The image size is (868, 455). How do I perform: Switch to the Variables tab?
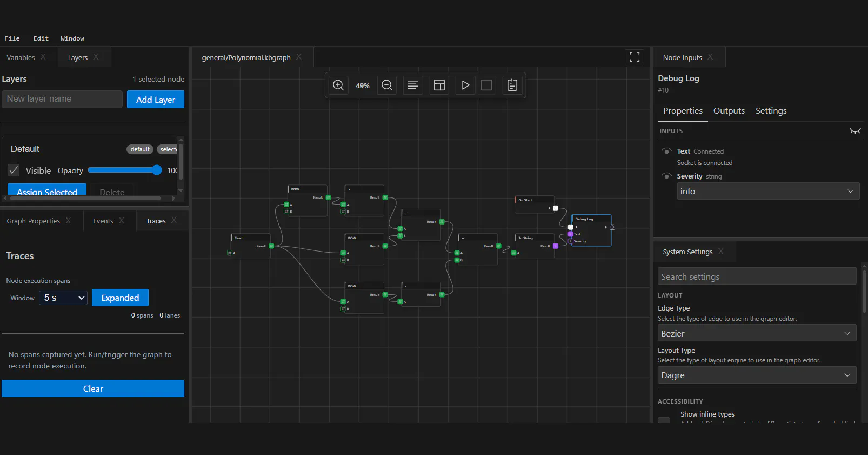pos(21,57)
